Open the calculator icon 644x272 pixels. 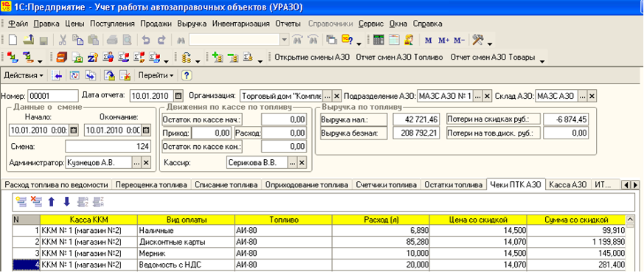[x=378, y=40]
